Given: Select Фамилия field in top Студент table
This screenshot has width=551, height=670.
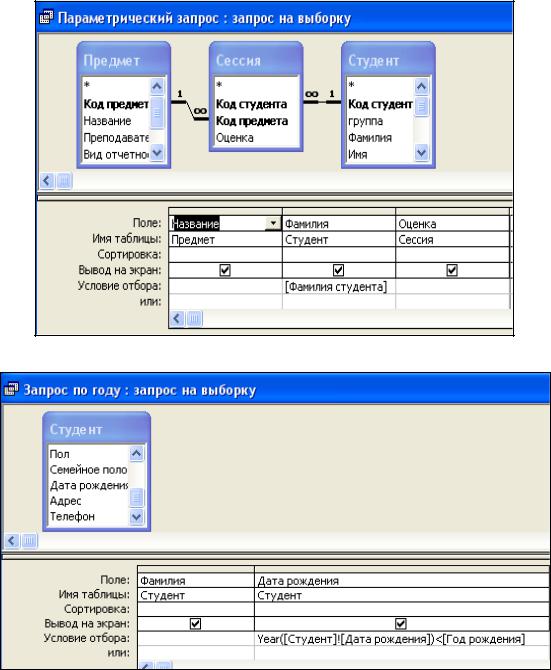Looking at the screenshot, I should (369, 138).
